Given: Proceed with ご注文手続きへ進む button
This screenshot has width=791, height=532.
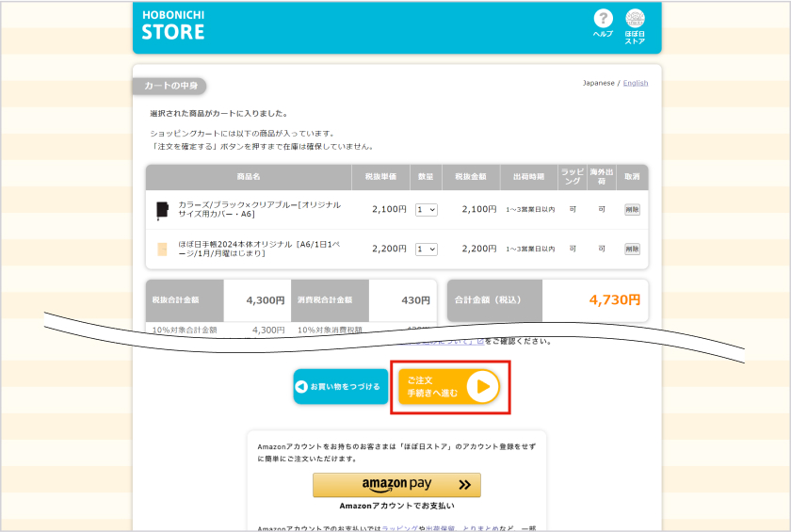Looking at the screenshot, I should point(448,386).
